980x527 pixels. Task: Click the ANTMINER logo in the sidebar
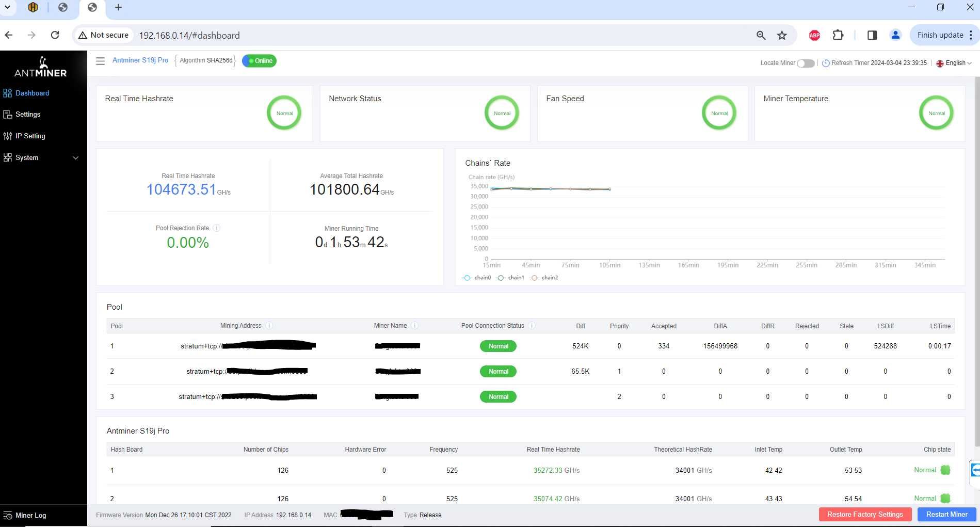coord(41,67)
